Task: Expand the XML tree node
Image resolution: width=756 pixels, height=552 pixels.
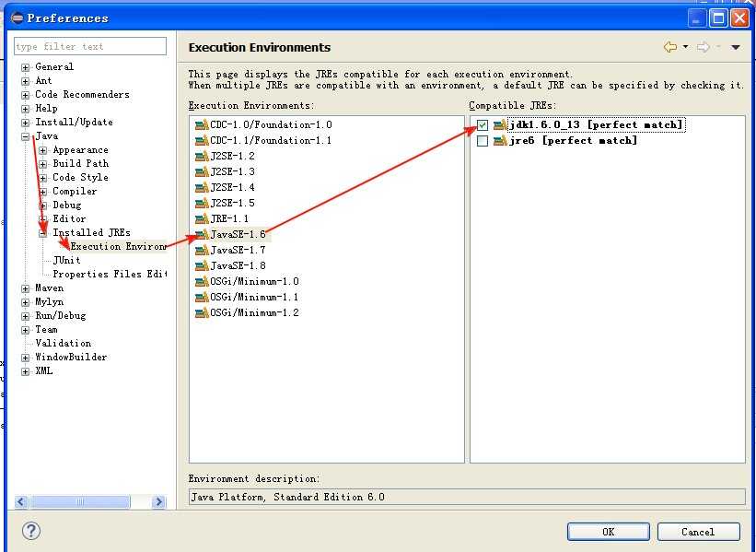Action: point(26,371)
